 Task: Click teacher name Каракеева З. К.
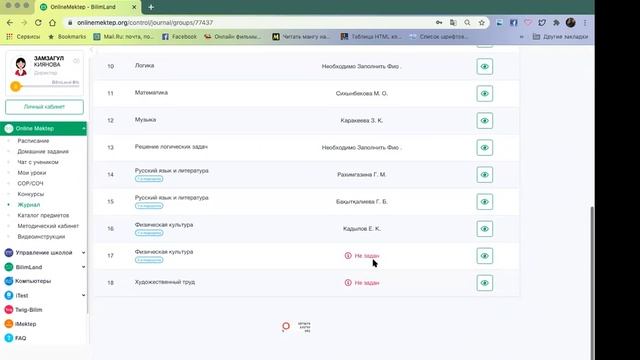point(362,120)
